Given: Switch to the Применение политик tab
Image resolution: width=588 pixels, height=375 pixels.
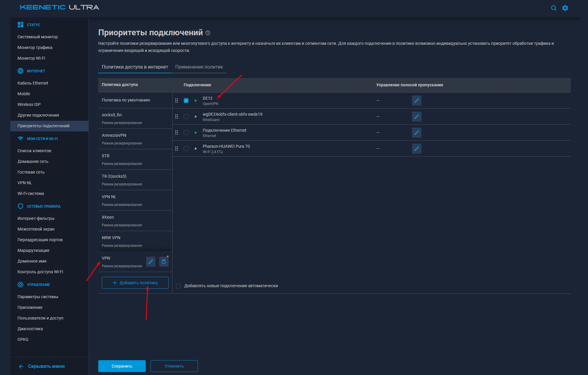Looking at the screenshot, I should point(199,67).
